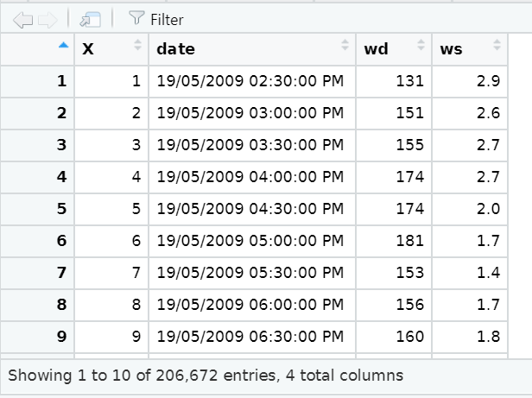Show the data in a new window
This screenshot has width=532, height=398.
[x=88, y=18]
